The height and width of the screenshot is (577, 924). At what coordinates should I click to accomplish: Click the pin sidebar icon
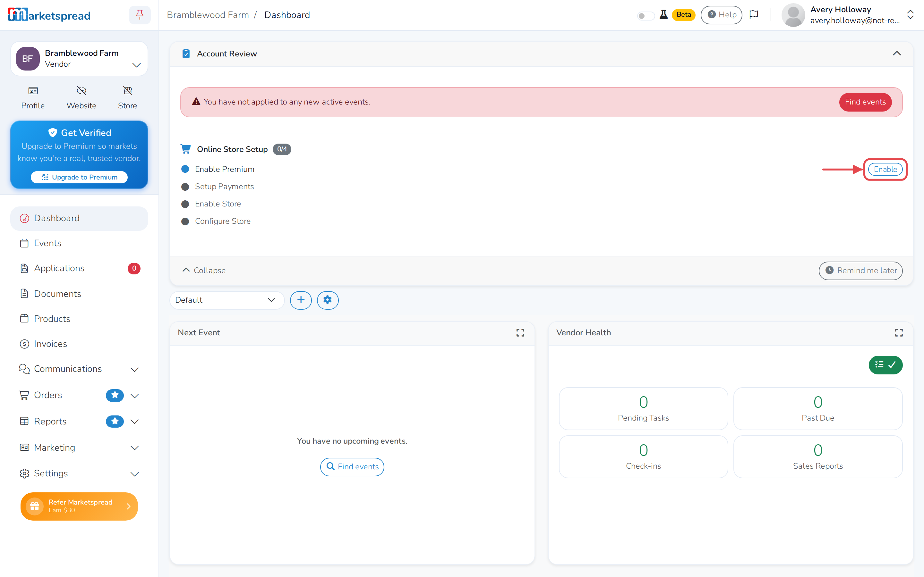140,15
